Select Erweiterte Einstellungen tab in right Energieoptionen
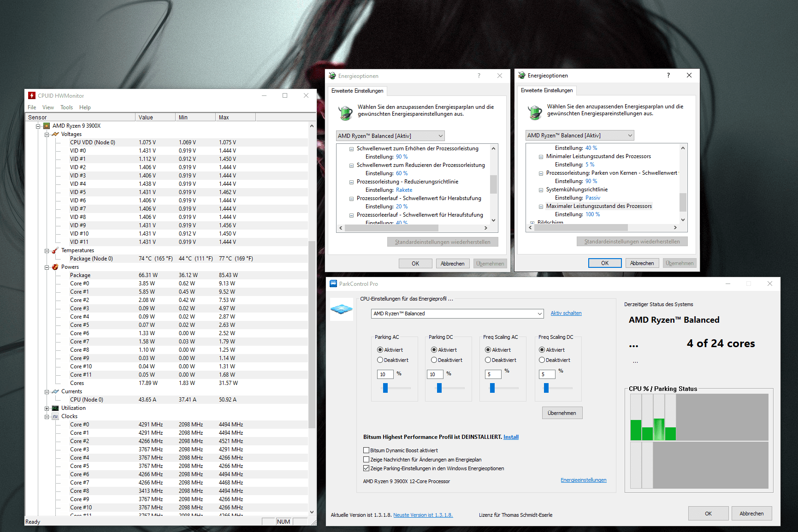798x532 pixels. coord(547,90)
